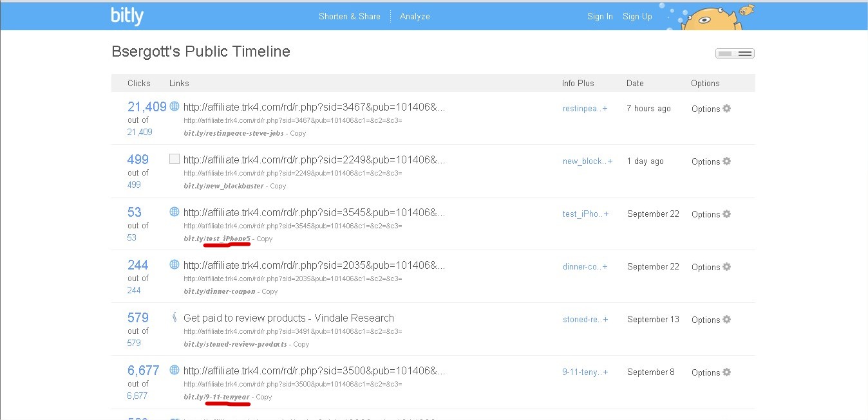Open Get paid to review products link
This screenshot has width=868, height=420.
[288, 318]
